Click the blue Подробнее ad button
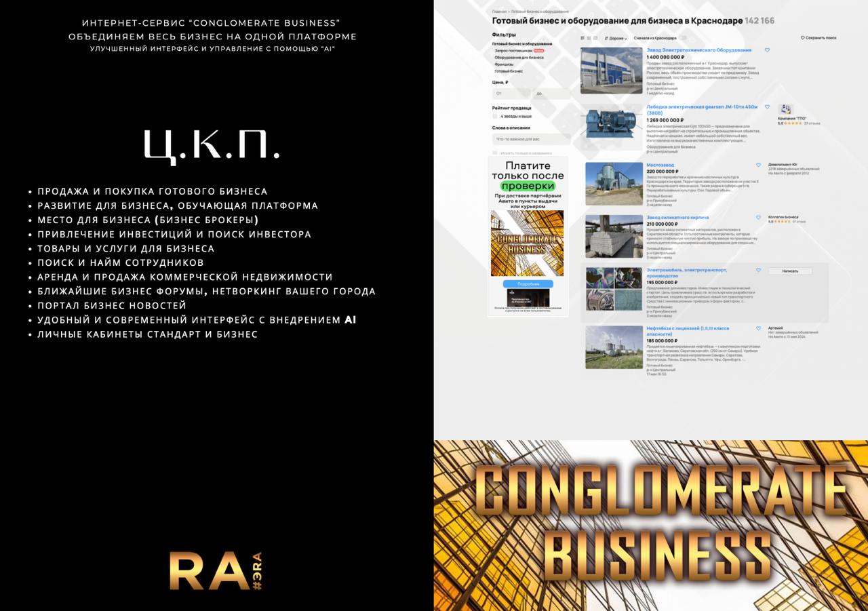Image resolution: width=868 pixels, height=611 pixels. click(x=528, y=283)
